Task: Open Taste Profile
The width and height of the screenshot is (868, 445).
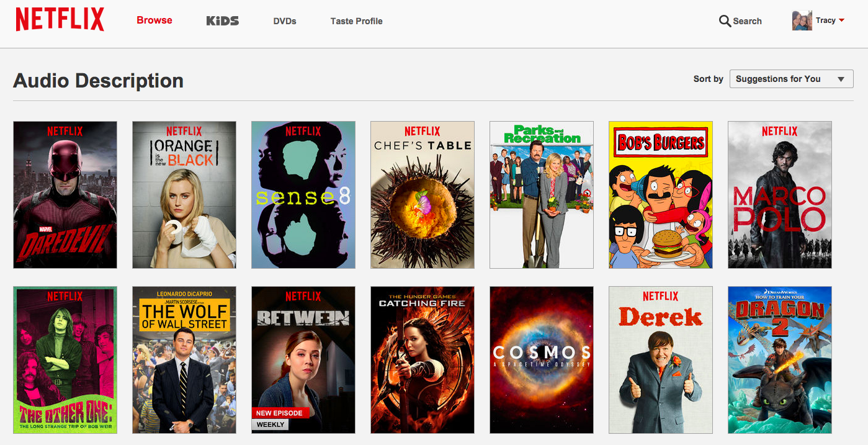Action: click(356, 21)
